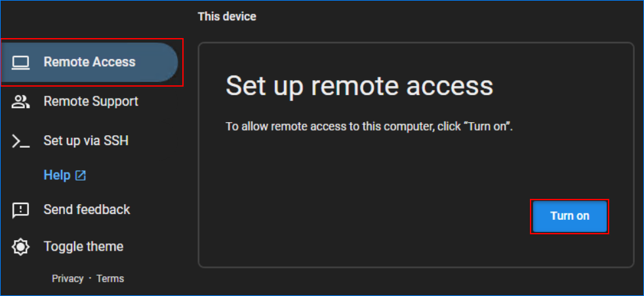Viewport: 644px width, 296px height.
Task: Click the dot separator between Privacy and Terms
Action: [x=90, y=279]
